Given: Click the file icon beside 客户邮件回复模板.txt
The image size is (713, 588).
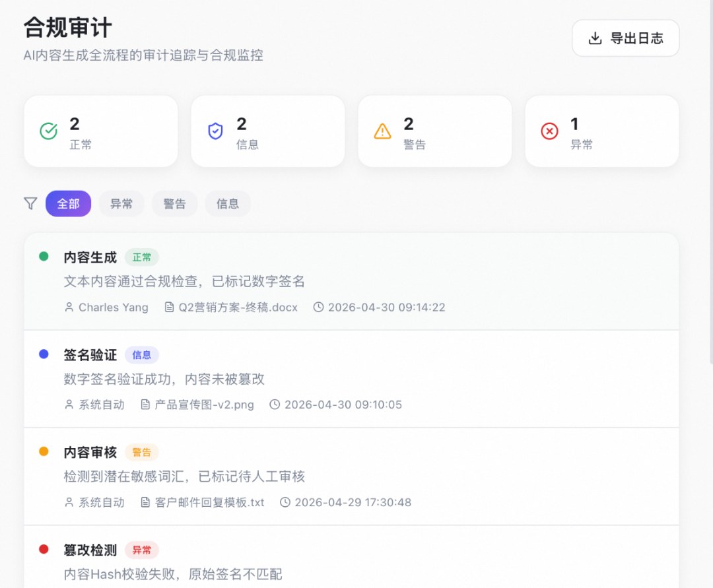Looking at the screenshot, I should (145, 502).
